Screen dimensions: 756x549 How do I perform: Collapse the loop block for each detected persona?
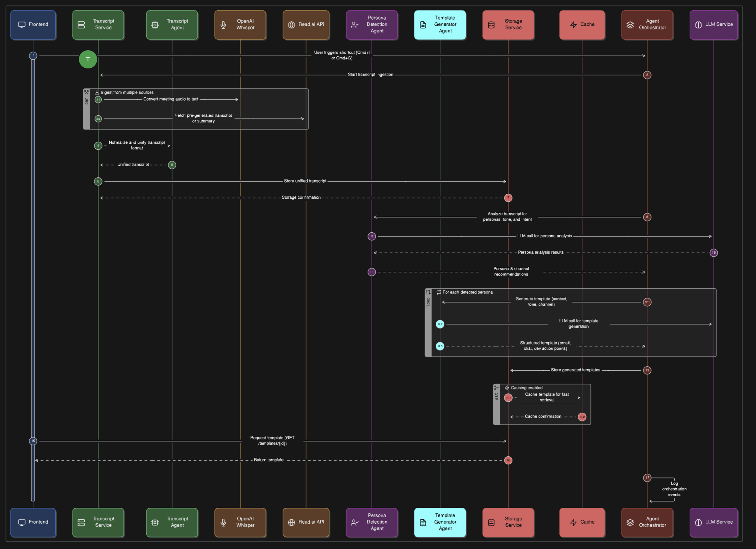click(428, 292)
